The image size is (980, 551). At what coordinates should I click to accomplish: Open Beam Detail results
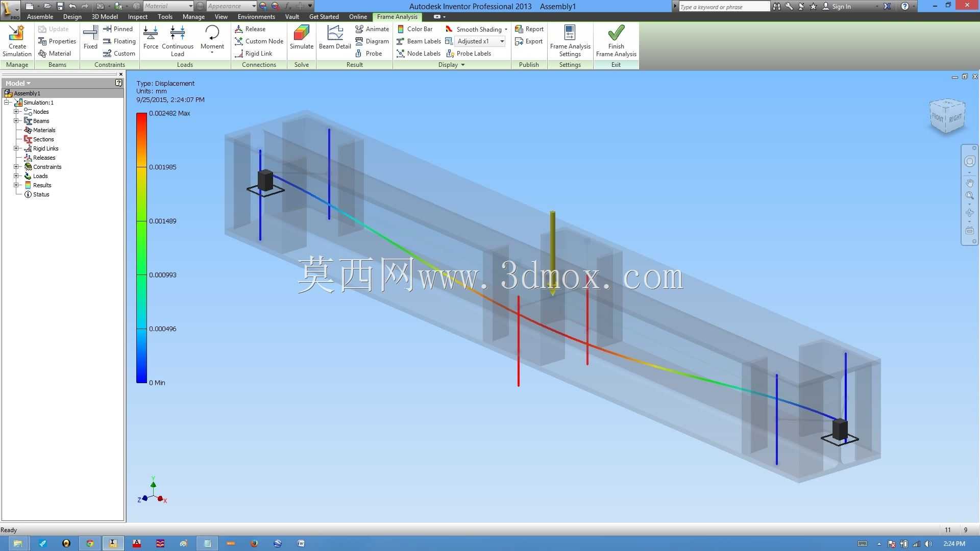335,38
